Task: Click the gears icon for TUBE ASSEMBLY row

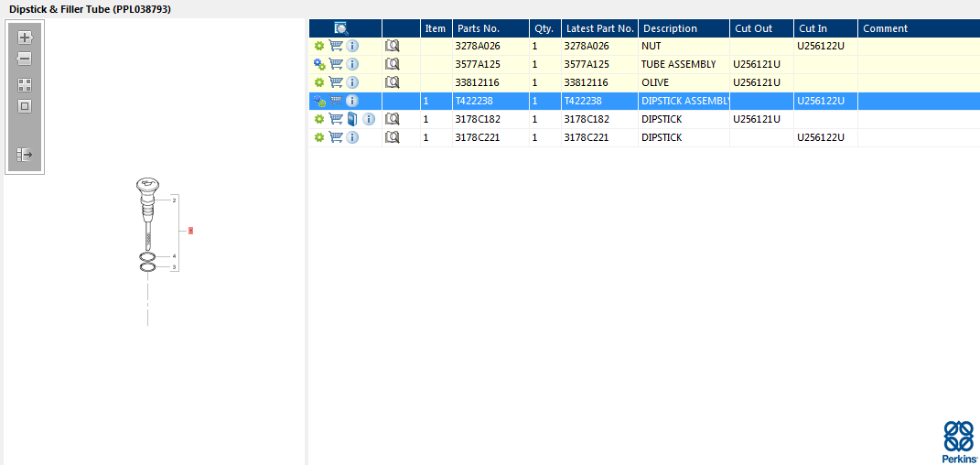Action: 319,64
